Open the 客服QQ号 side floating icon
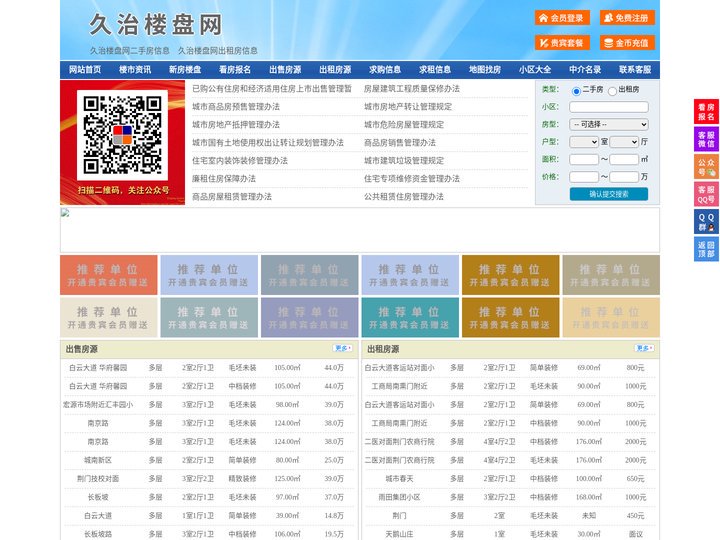This screenshot has height=540, width=720. [x=706, y=194]
